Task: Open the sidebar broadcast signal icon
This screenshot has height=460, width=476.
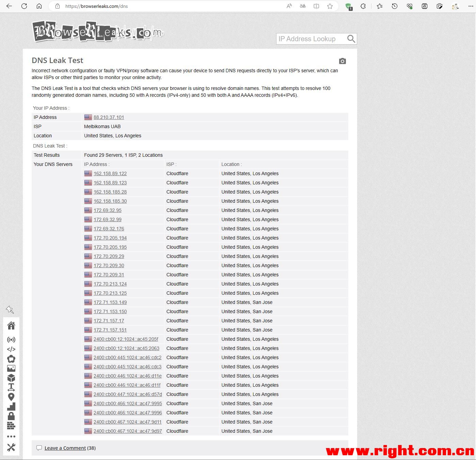Action: click(11, 340)
